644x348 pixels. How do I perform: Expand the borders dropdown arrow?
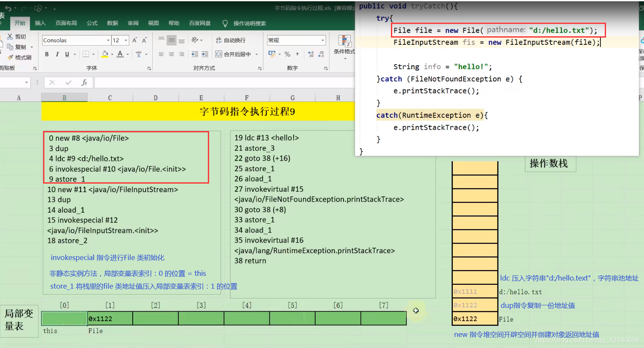click(93, 54)
